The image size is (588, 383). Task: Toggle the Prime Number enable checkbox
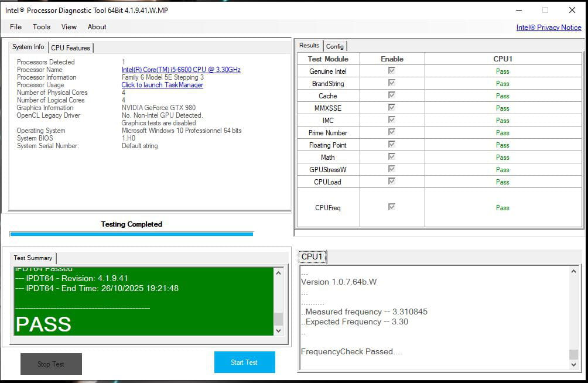pos(392,132)
